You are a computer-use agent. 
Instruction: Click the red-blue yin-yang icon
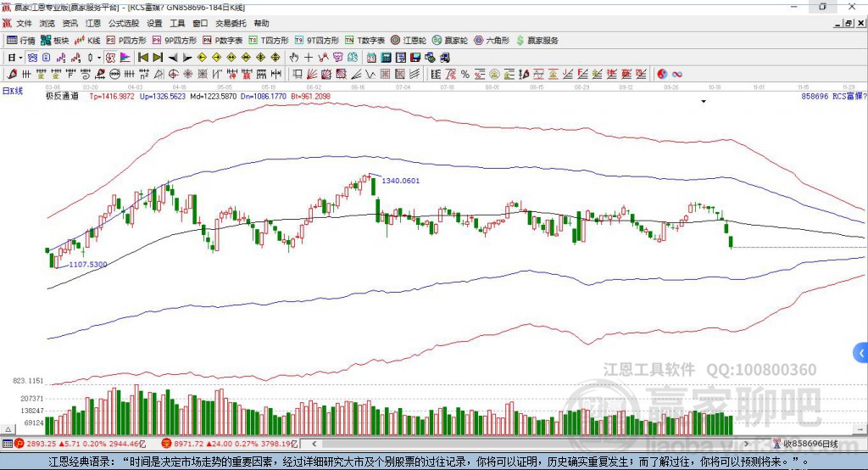(662, 75)
